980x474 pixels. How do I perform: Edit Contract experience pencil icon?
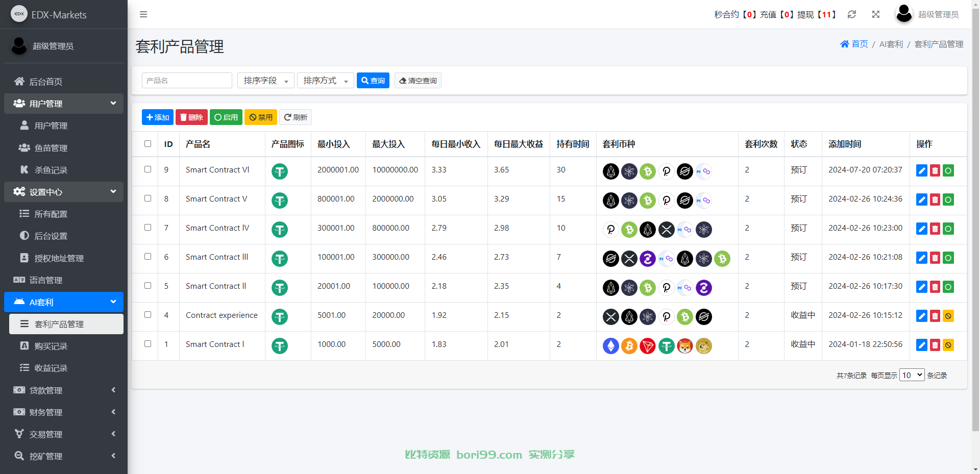[x=922, y=316]
